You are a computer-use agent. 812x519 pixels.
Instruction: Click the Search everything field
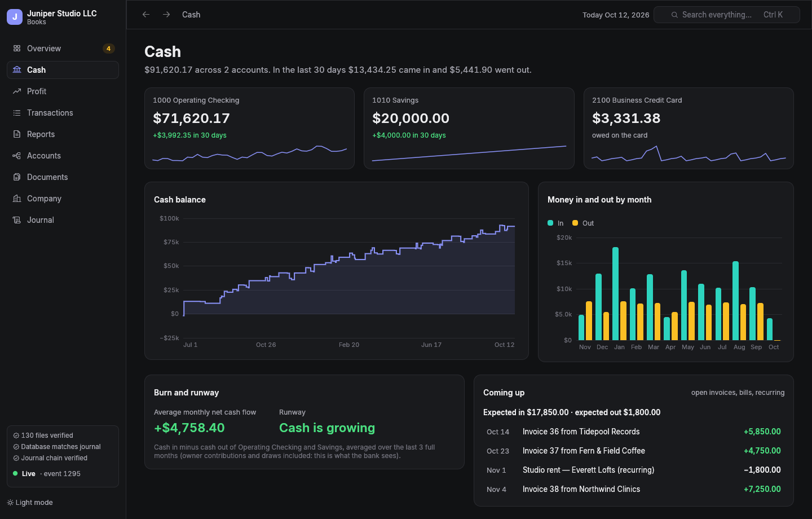tap(726, 15)
